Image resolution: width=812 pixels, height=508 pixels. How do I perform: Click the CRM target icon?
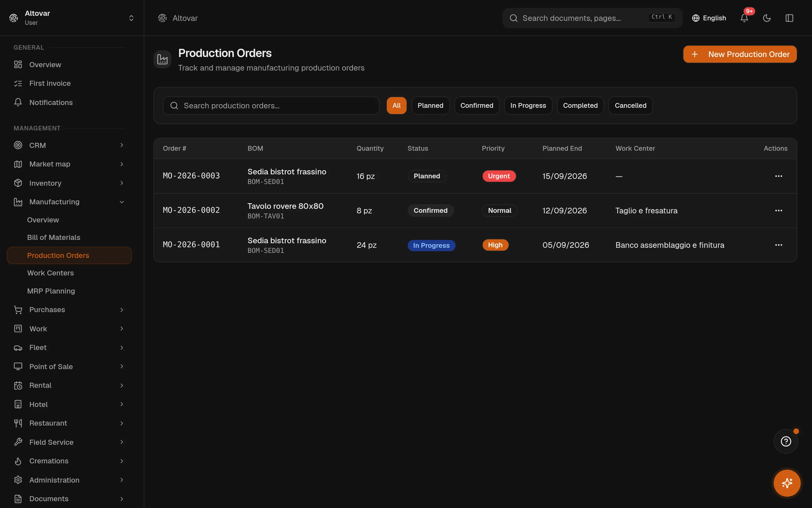(18, 145)
